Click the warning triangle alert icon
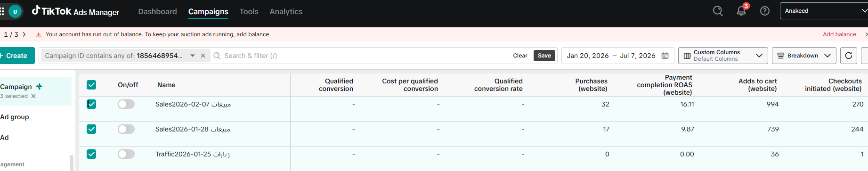The height and width of the screenshot is (171, 868). click(39, 34)
